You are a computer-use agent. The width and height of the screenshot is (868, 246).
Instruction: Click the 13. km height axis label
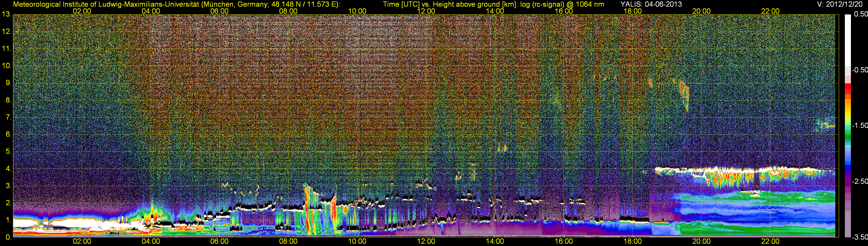click(x=6, y=14)
